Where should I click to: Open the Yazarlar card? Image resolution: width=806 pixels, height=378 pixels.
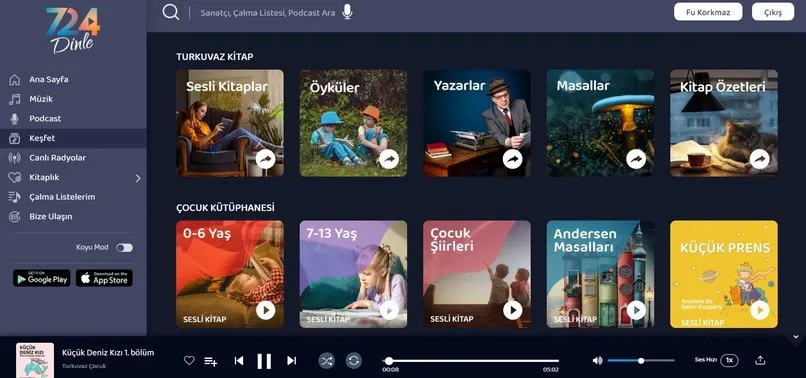coord(477,123)
